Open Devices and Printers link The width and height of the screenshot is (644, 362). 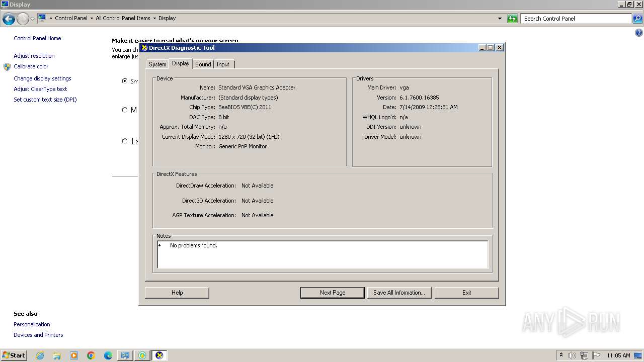pos(38,335)
